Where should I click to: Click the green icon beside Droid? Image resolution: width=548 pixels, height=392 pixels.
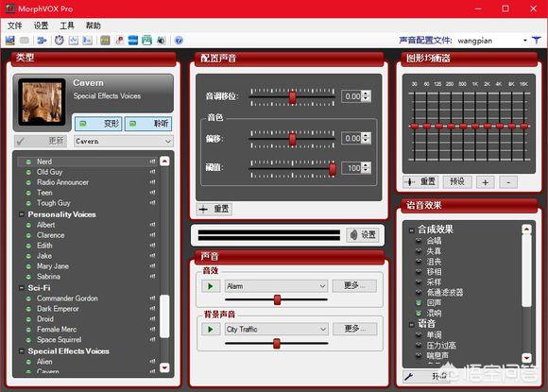[x=28, y=319]
